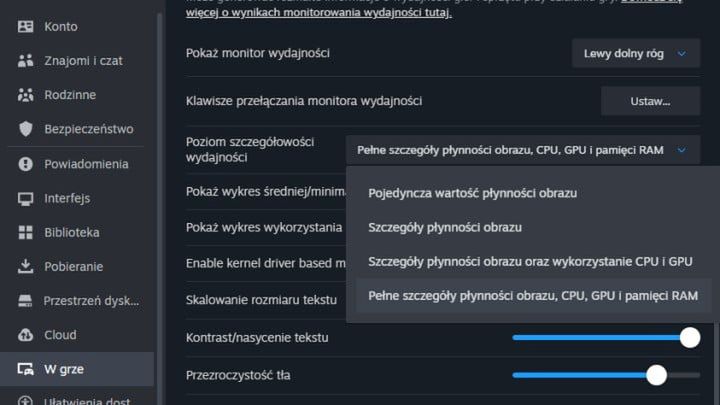The height and width of the screenshot is (405, 720).
Task: Click the Przezroczystość tła slider handle
Action: pos(656,375)
